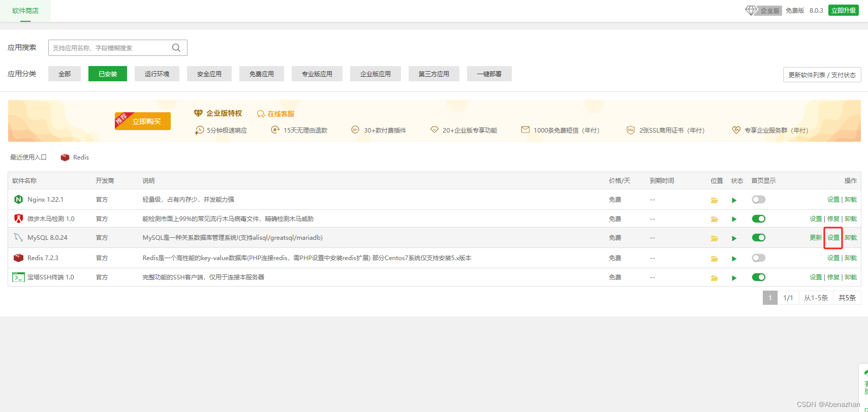Disable homepage display for MySQL
868x412 pixels.
(759, 237)
